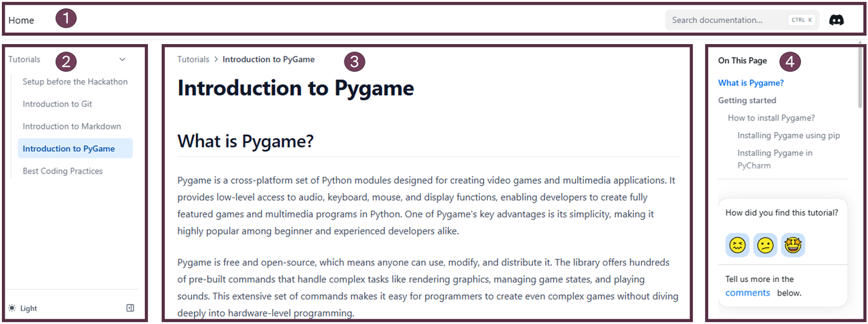Click the page scrollbar thumb
The image size is (868, 324).
(861, 75)
